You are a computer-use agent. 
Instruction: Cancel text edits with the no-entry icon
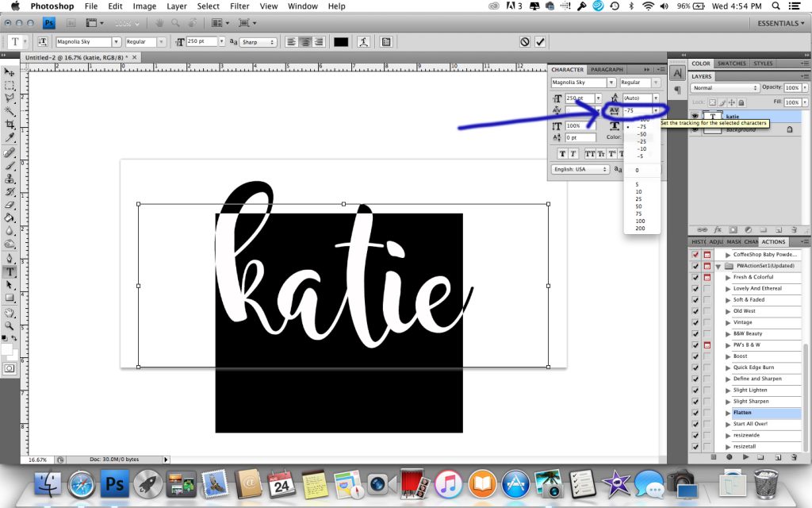click(x=525, y=42)
